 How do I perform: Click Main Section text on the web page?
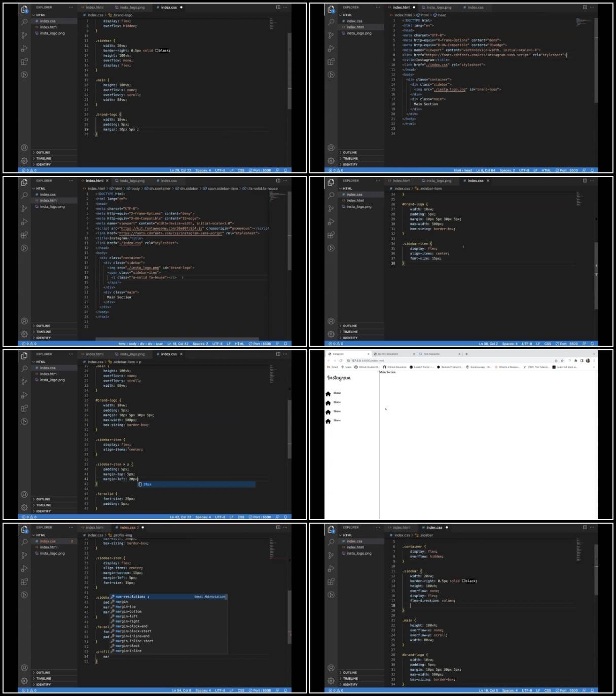coord(387,372)
